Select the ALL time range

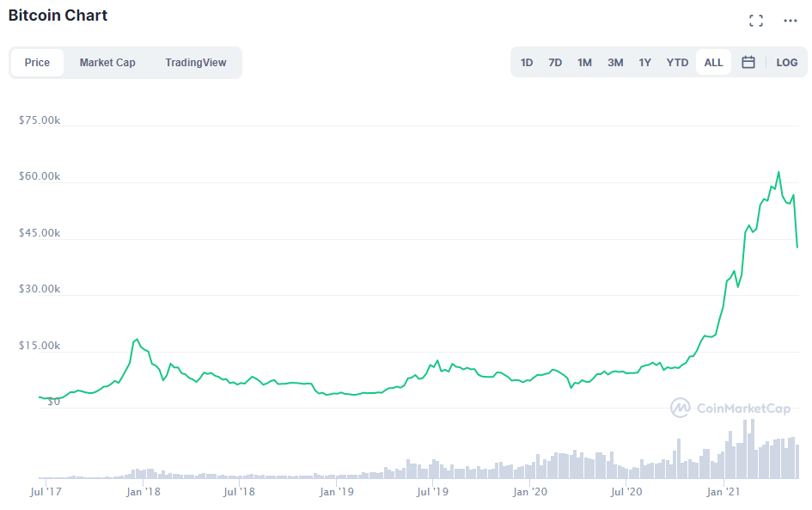coord(713,62)
